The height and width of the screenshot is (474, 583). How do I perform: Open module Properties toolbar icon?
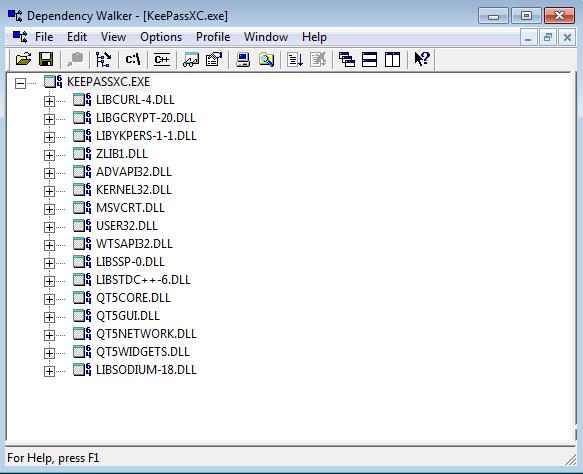pyautogui.click(x=214, y=59)
